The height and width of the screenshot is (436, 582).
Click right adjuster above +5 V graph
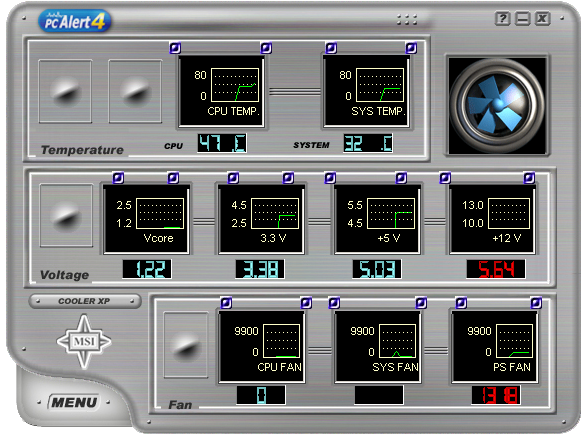pyautogui.click(x=401, y=178)
